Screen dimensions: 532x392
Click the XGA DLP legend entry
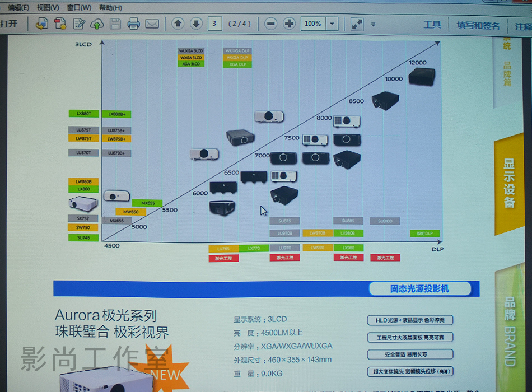pyautogui.click(x=237, y=64)
